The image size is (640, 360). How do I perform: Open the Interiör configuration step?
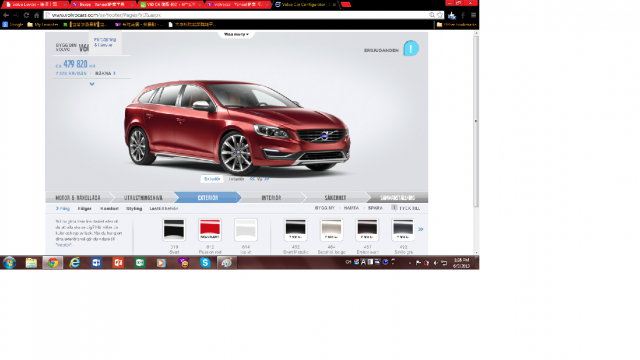point(271,198)
